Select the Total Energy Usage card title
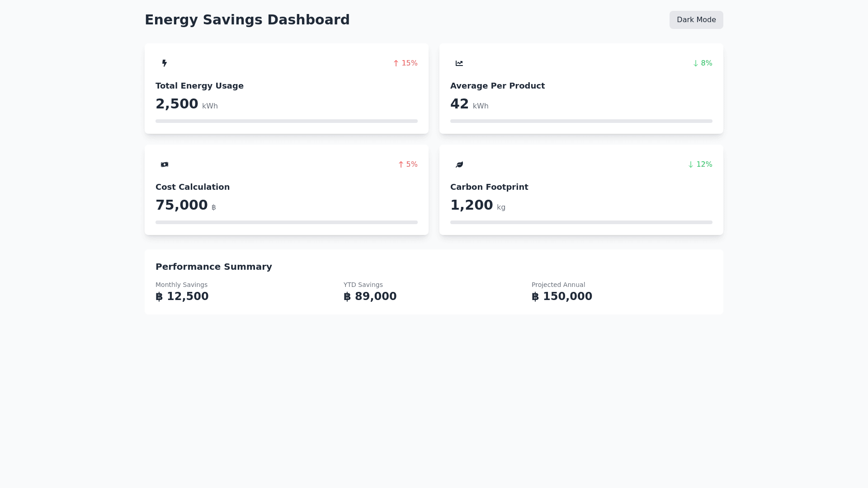Screen dimensions: 868x488 199,86
